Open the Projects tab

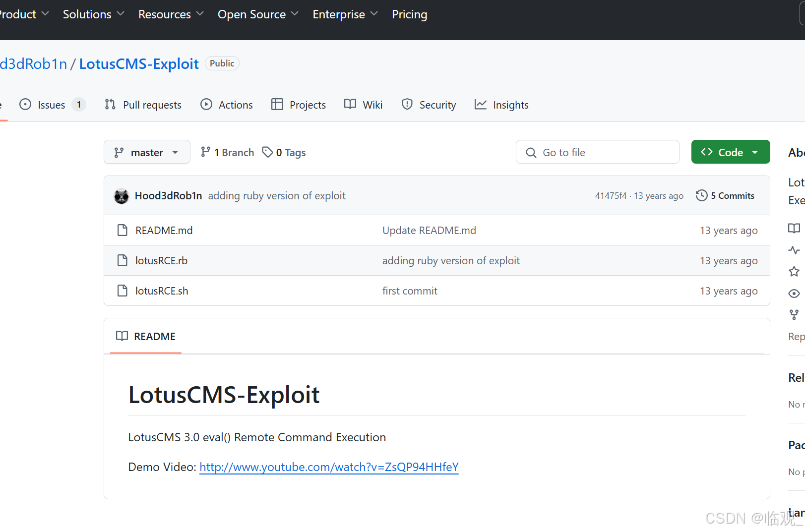click(299, 105)
